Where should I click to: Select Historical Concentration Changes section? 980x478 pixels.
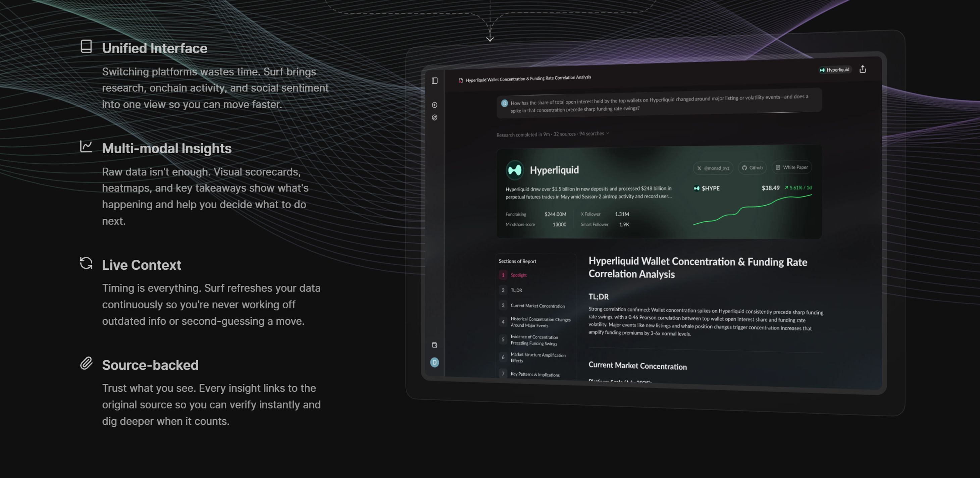pyautogui.click(x=540, y=322)
